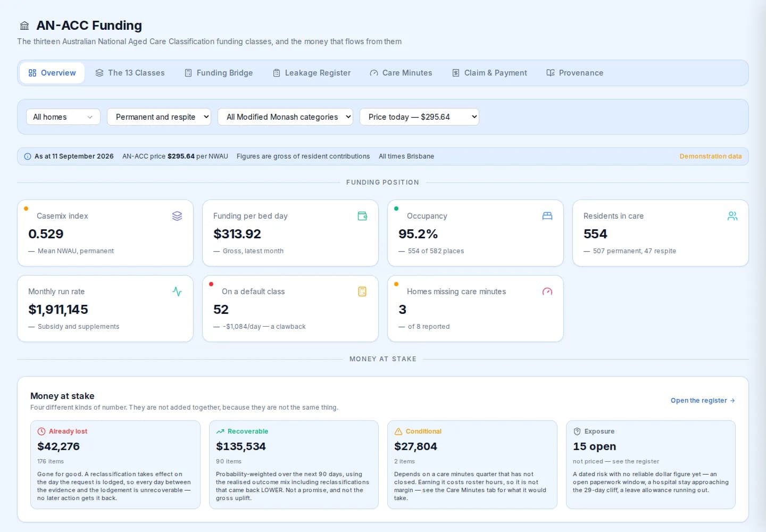Open the Recoverable $135,534 card

294,465
